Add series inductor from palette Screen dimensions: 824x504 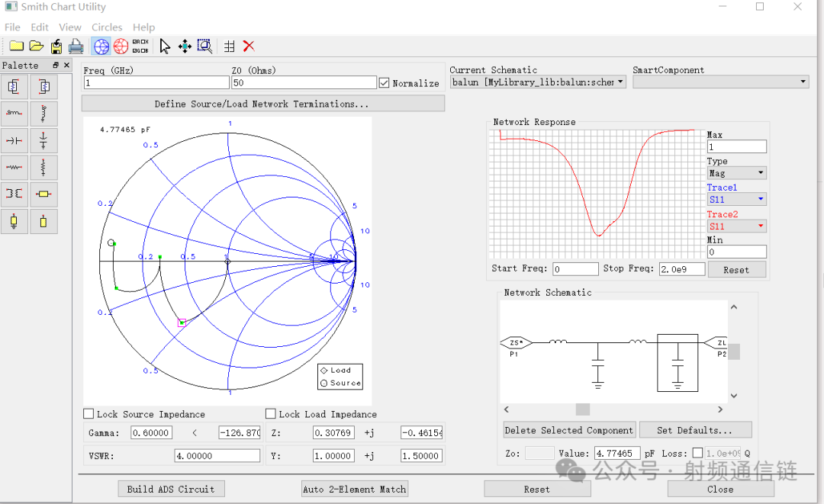pos(14,114)
